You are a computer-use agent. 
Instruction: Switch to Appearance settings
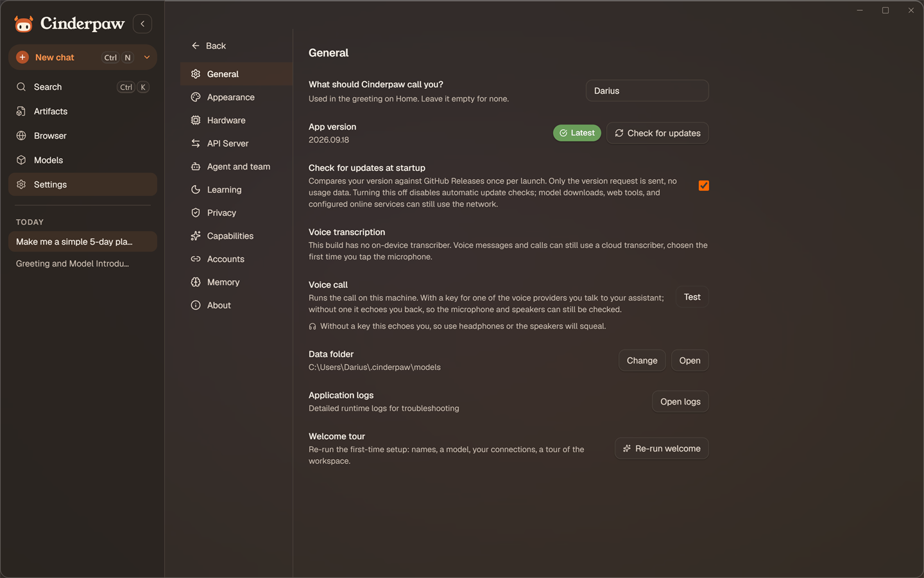[236, 97]
